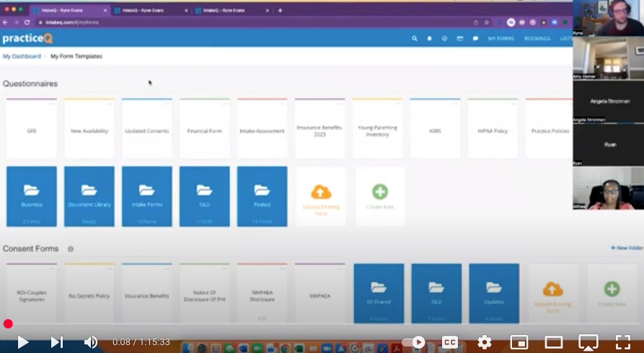
Task: Open the notifications bell in PracticeQ header
Action: coord(429,38)
